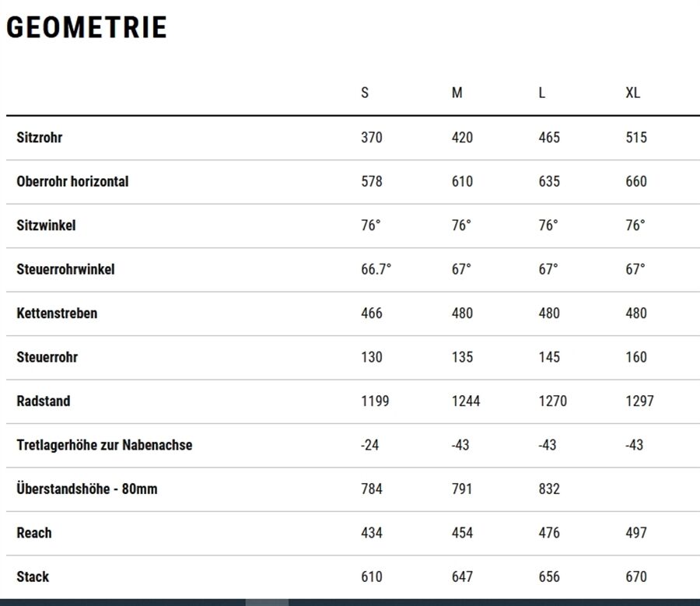Click the Überstandshöhe - 80mm label
700x606 pixels.
coord(87,488)
